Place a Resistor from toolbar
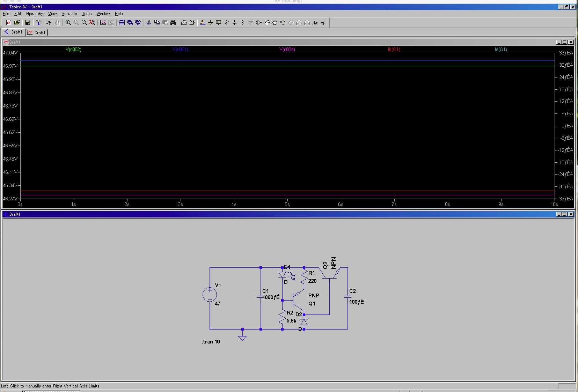This screenshot has width=578, height=392. coord(227,23)
